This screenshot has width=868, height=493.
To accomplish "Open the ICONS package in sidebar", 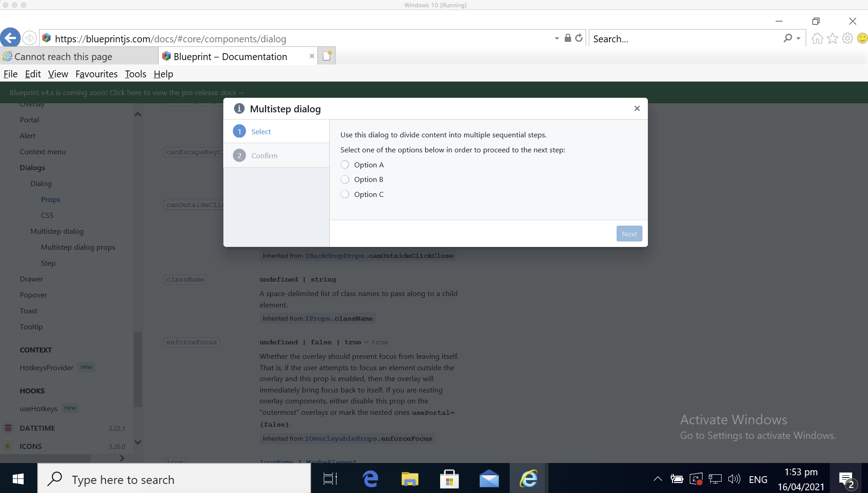I will tap(30, 446).
